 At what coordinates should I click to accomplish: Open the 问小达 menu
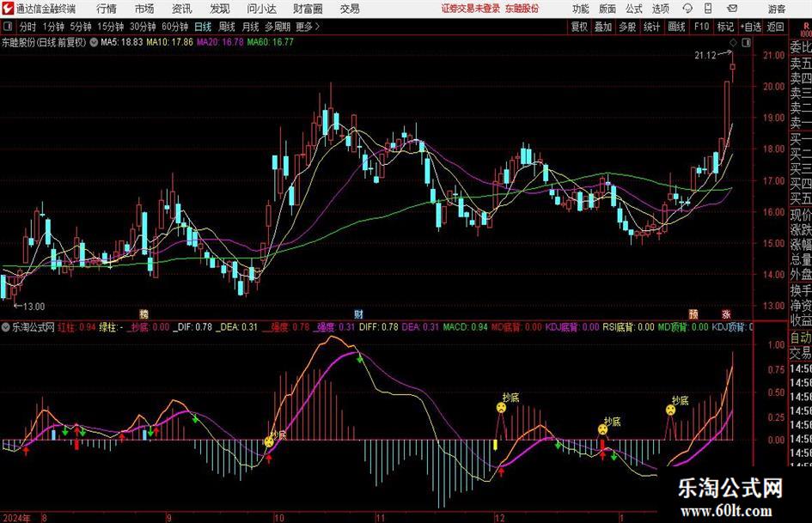[261, 9]
